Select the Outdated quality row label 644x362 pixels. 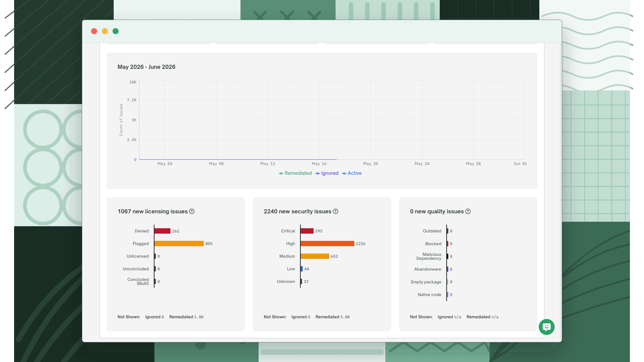[x=432, y=231]
